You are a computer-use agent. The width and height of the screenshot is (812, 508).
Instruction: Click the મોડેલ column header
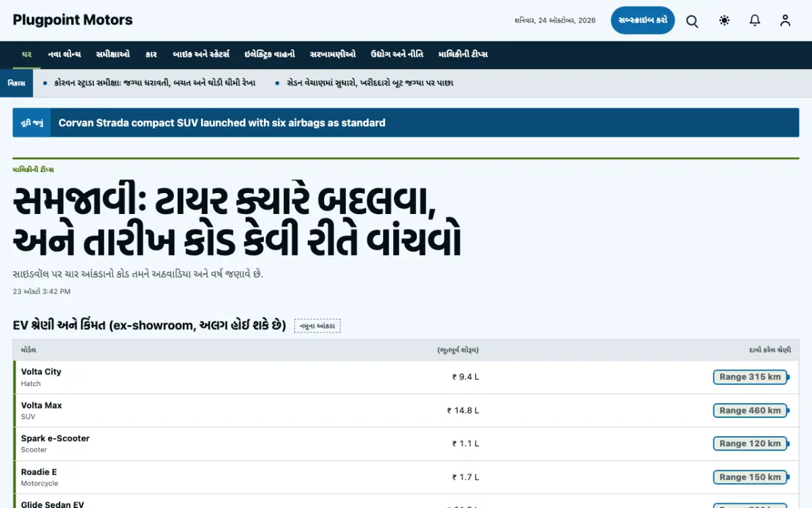pos(29,350)
